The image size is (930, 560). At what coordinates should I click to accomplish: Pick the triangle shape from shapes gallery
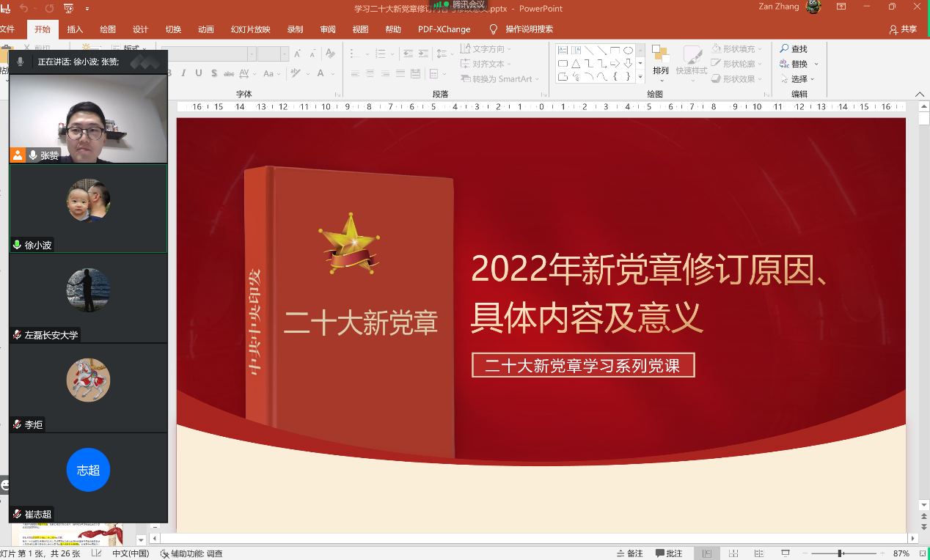[x=576, y=64]
